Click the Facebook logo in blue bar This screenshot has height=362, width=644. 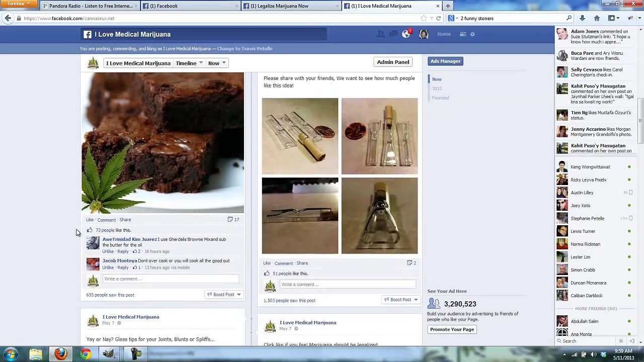[88, 34]
